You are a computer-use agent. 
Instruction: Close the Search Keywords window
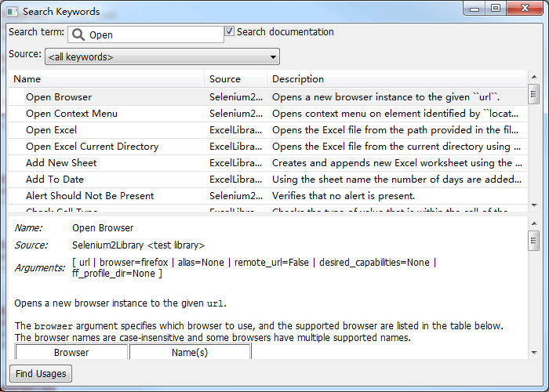point(525,9)
